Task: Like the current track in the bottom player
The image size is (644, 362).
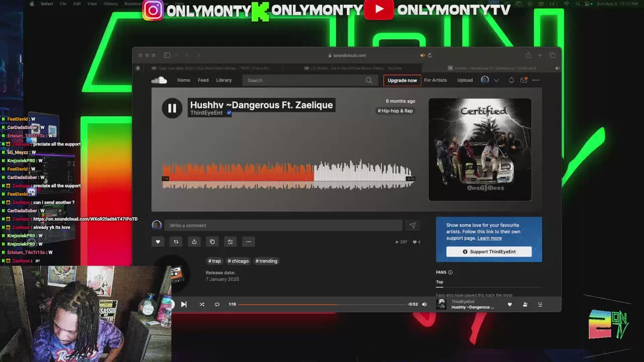Action: click(x=510, y=304)
